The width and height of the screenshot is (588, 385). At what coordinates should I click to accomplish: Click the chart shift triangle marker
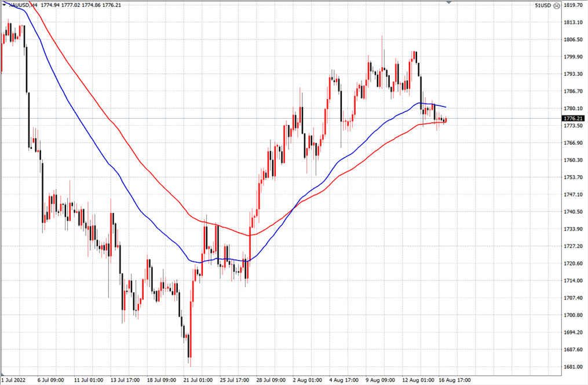click(449, 2)
